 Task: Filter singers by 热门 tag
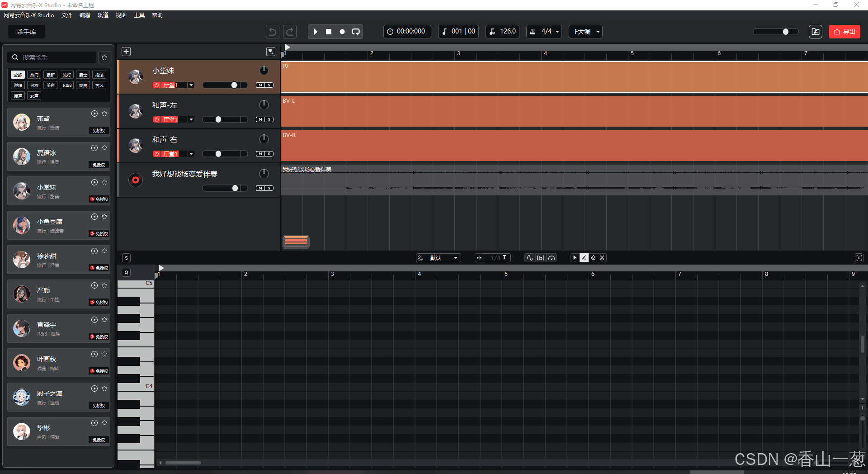tap(34, 75)
